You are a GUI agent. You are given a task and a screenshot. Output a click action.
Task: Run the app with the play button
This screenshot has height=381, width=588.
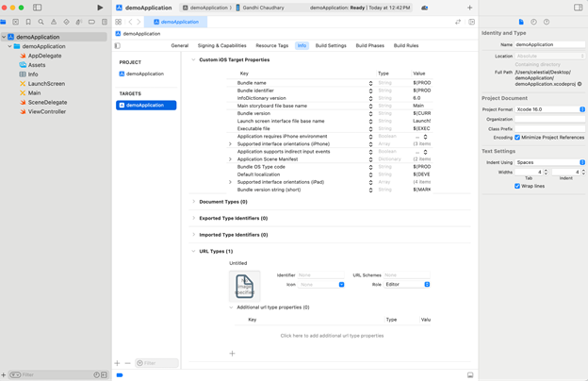100,8
